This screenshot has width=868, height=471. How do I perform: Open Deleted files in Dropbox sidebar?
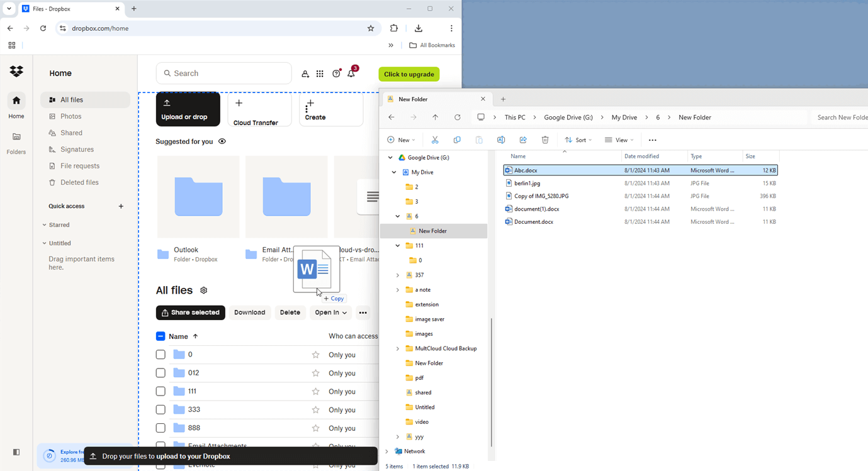click(x=79, y=182)
